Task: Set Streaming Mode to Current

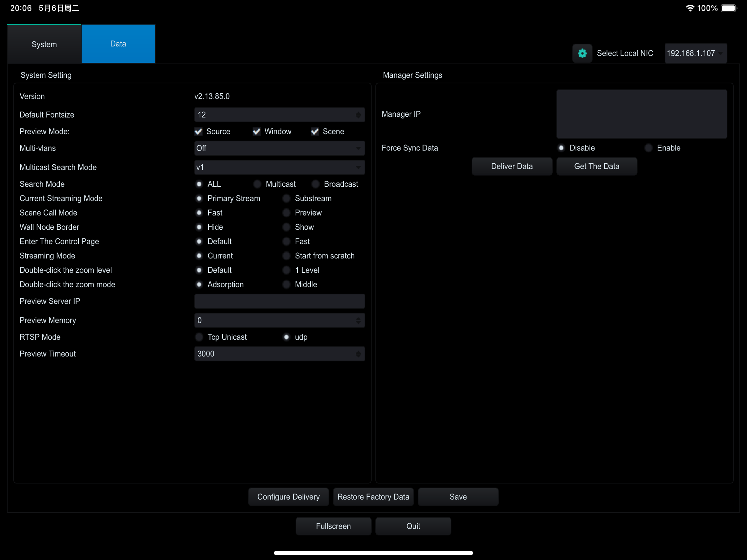Action: 199,256
